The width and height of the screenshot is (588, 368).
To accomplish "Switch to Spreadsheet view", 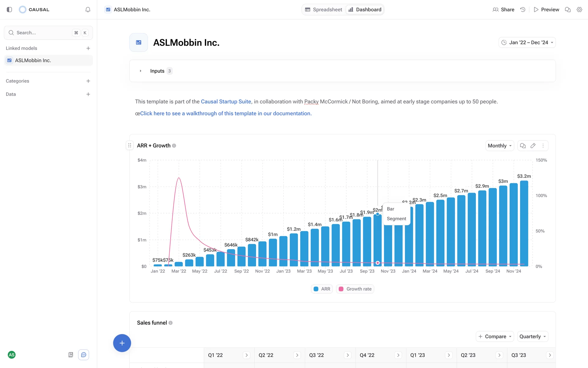I will [324, 10].
